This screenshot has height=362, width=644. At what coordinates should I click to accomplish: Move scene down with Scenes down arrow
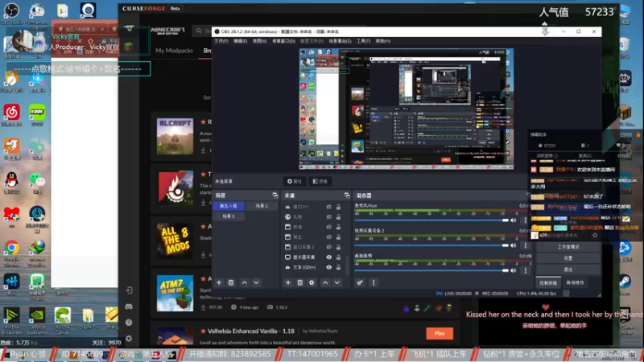pyautogui.click(x=256, y=283)
